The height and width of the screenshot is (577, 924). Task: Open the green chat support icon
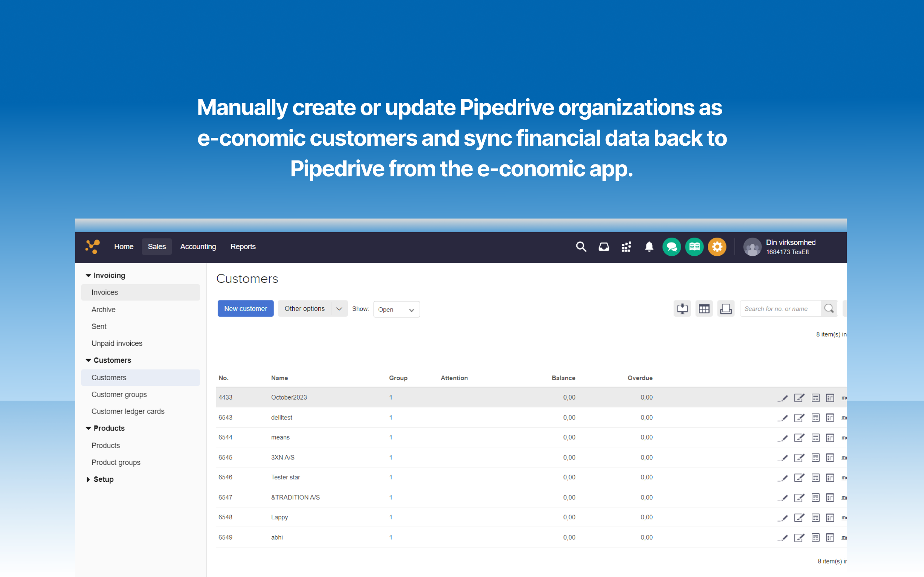(671, 247)
